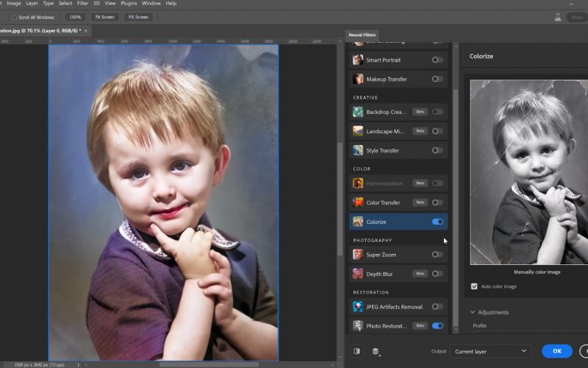Click the Super Zoom label
Image resolution: width=588 pixels, height=368 pixels.
coord(381,255)
